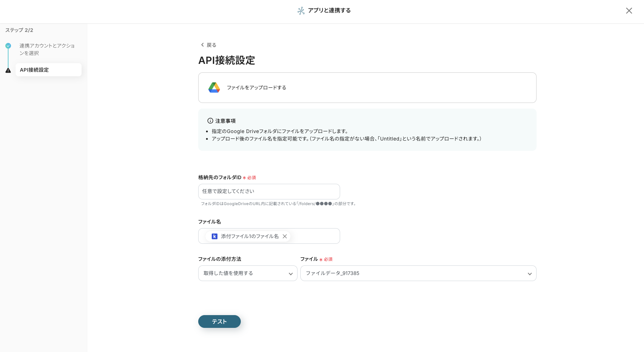Click the ファイルをアップロードする card
The width and height of the screenshot is (644, 352).
coord(367,87)
